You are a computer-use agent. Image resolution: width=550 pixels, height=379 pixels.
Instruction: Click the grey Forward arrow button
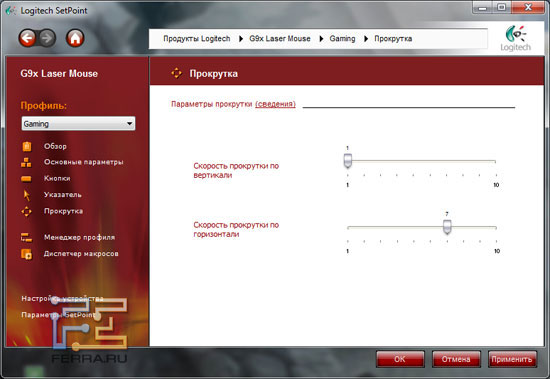point(47,38)
